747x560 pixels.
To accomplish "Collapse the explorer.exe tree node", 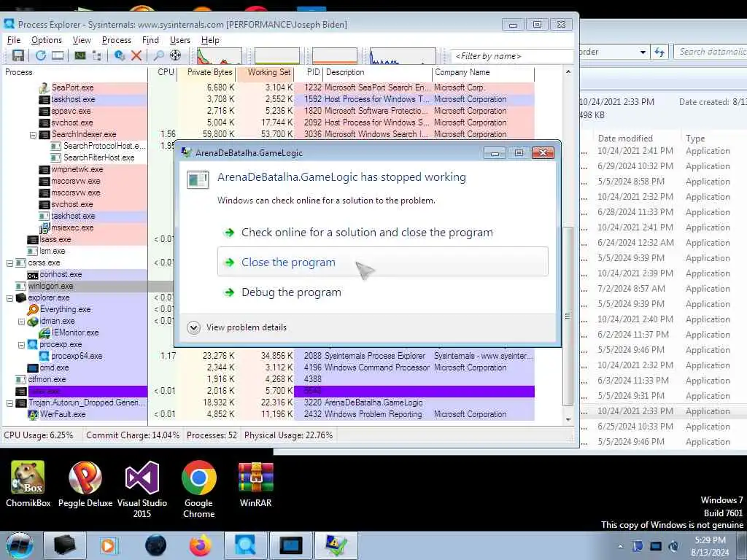I will pyautogui.click(x=9, y=298).
